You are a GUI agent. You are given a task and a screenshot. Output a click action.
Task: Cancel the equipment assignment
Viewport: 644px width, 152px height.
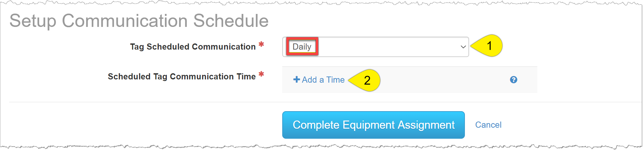click(x=488, y=125)
